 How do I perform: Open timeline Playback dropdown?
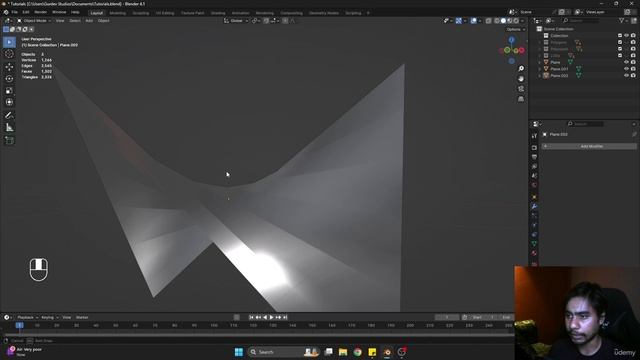tap(27, 318)
